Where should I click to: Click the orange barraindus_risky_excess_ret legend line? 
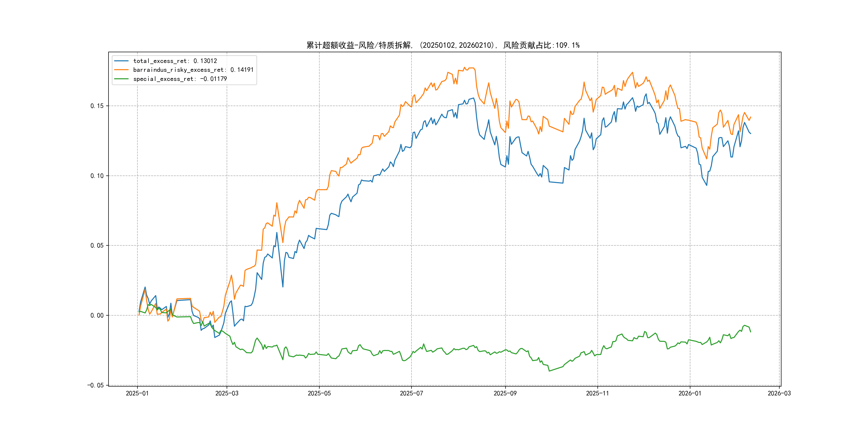click(x=121, y=70)
